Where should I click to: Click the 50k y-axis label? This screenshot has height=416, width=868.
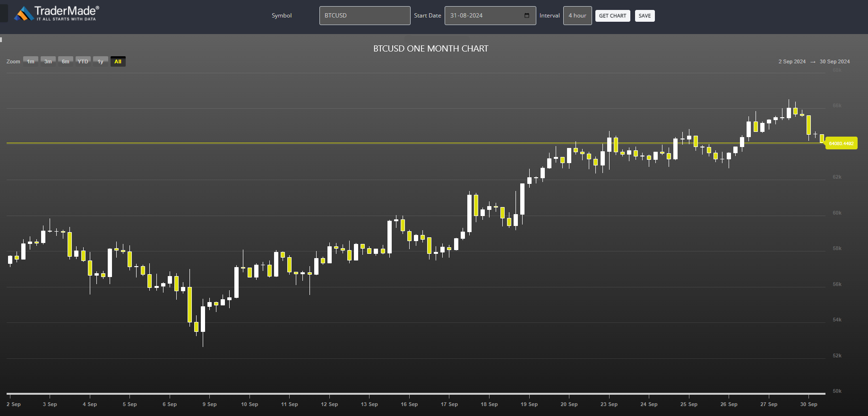[x=837, y=391]
